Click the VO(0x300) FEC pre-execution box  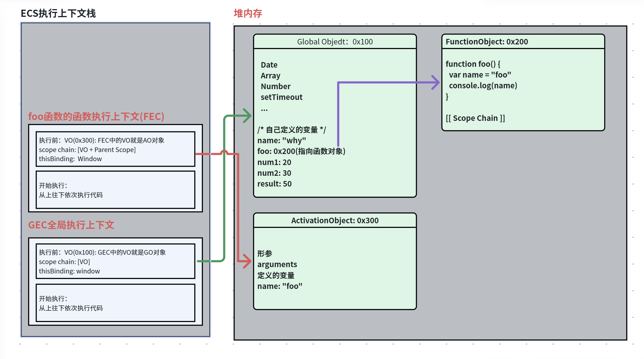click(115, 149)
